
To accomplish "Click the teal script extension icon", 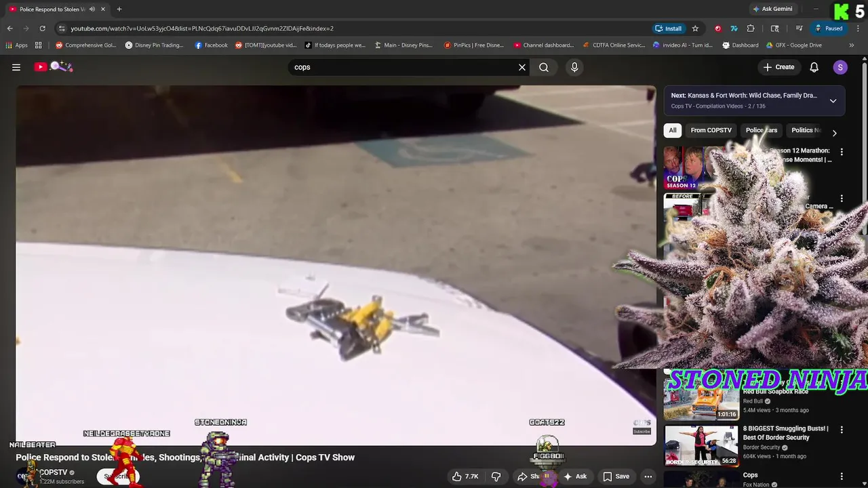I will (x=734, y=28).
